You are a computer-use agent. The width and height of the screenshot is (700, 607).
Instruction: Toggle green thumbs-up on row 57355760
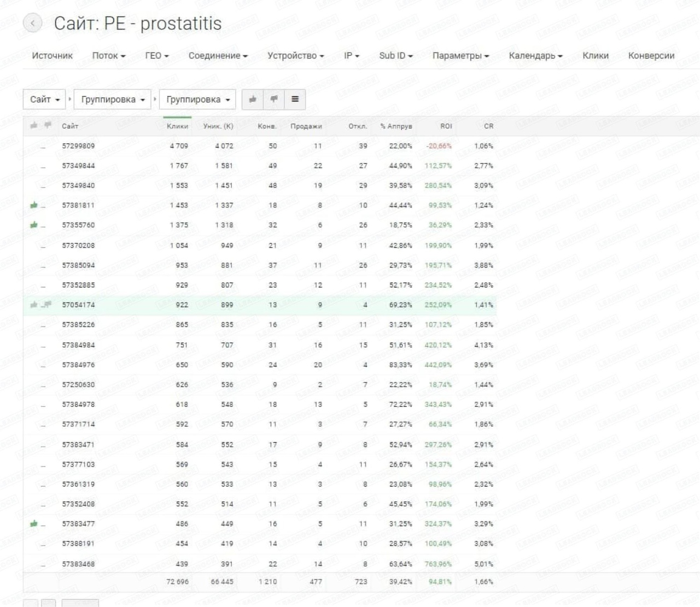34,225
